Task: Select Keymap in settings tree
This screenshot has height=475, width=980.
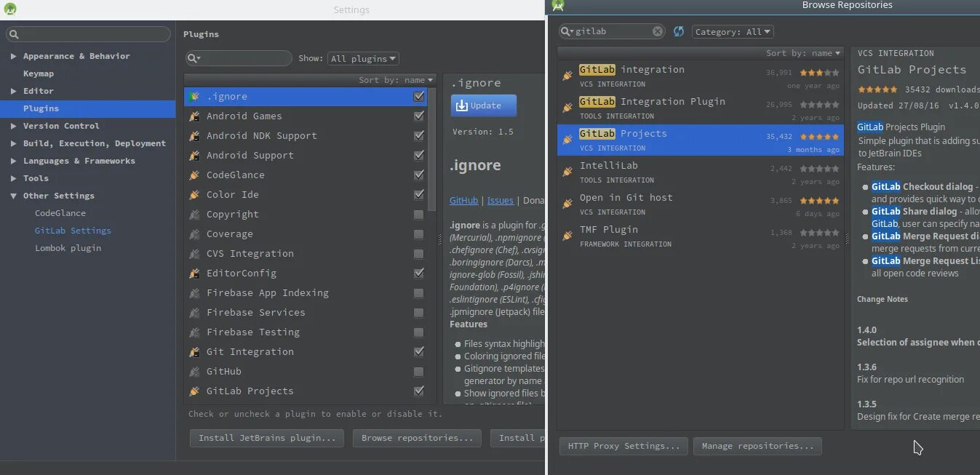Action: coord(39,73)
